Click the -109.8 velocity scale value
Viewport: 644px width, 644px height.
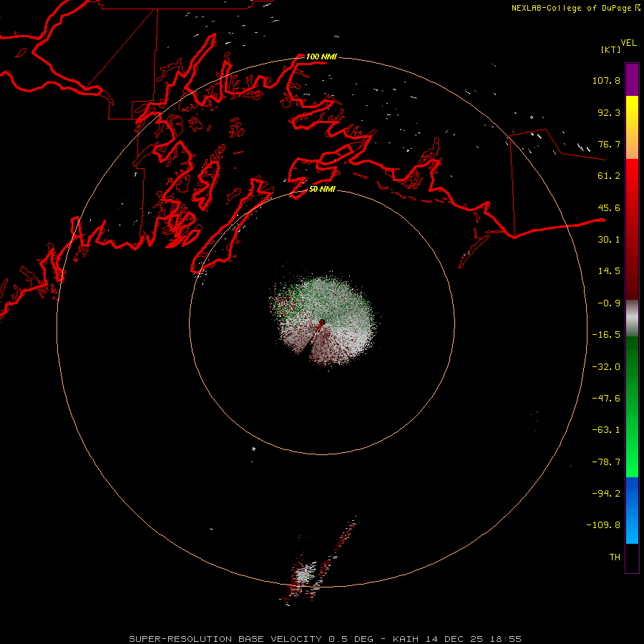coord(603,525)
